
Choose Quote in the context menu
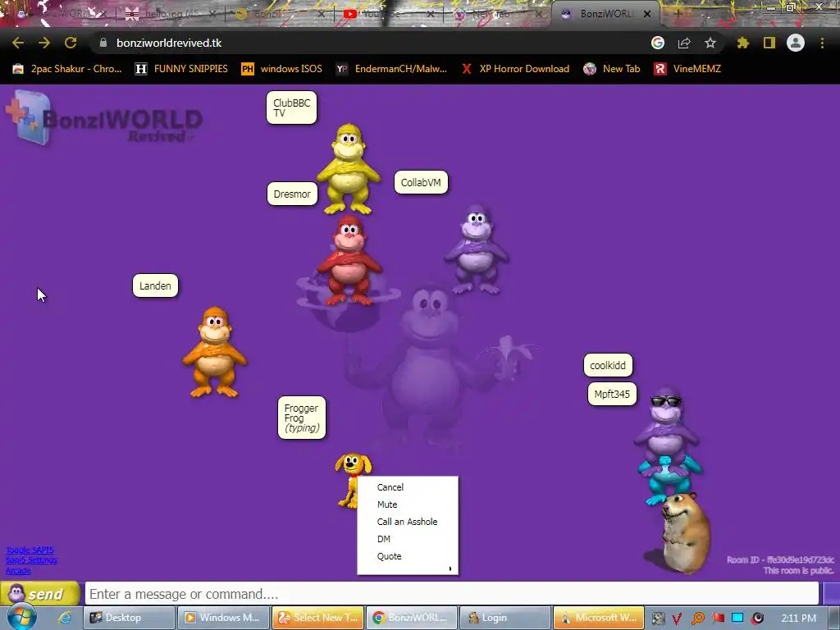[x=408, y=556]
